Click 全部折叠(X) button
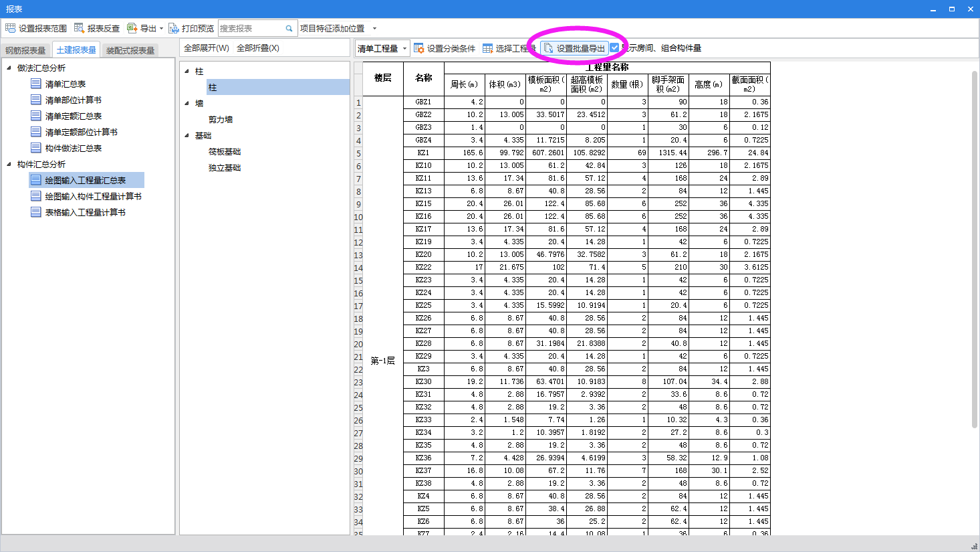980x552 pixels. pyautogui.click(x=258, y=48)
